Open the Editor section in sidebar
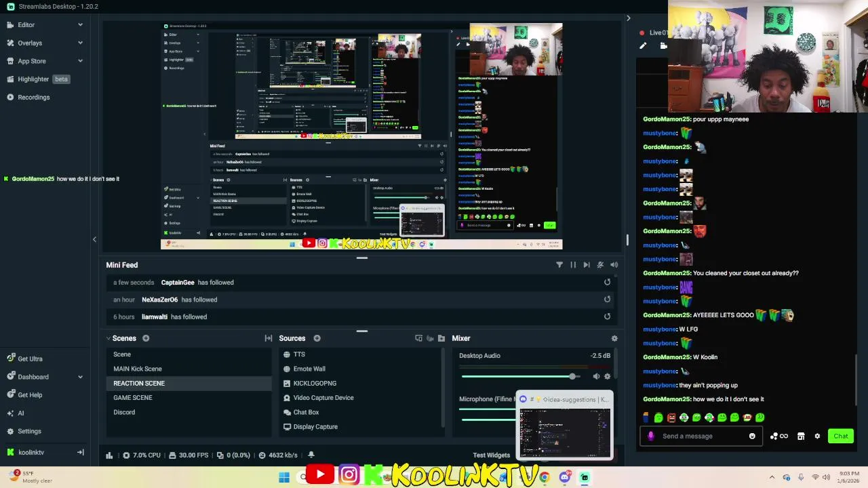Screen dimensions: 868x488 (x=26, y=25)
